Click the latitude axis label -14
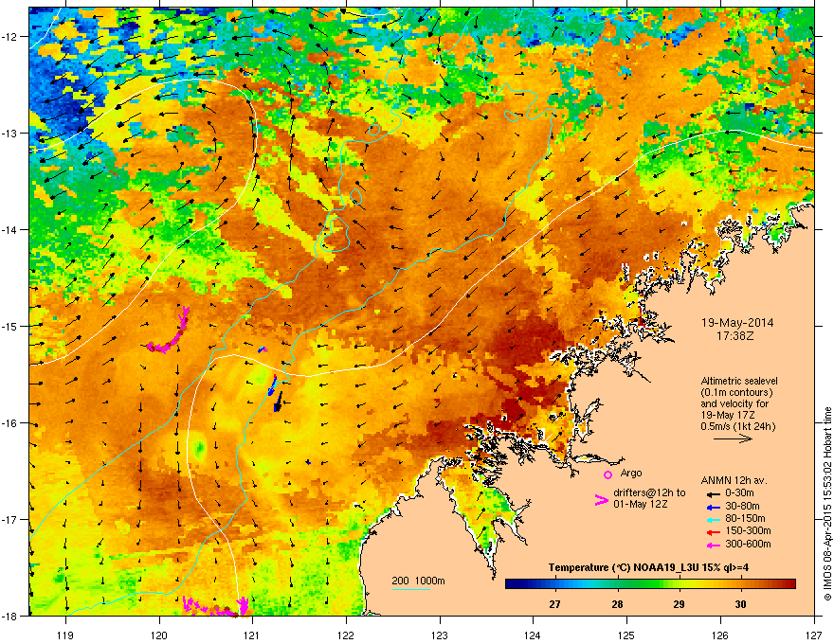This screenshot has height=644, width=834. [x=9, y=230]
